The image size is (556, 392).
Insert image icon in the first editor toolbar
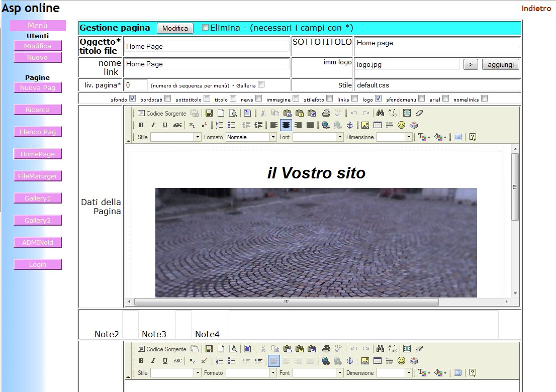point(365,125)
